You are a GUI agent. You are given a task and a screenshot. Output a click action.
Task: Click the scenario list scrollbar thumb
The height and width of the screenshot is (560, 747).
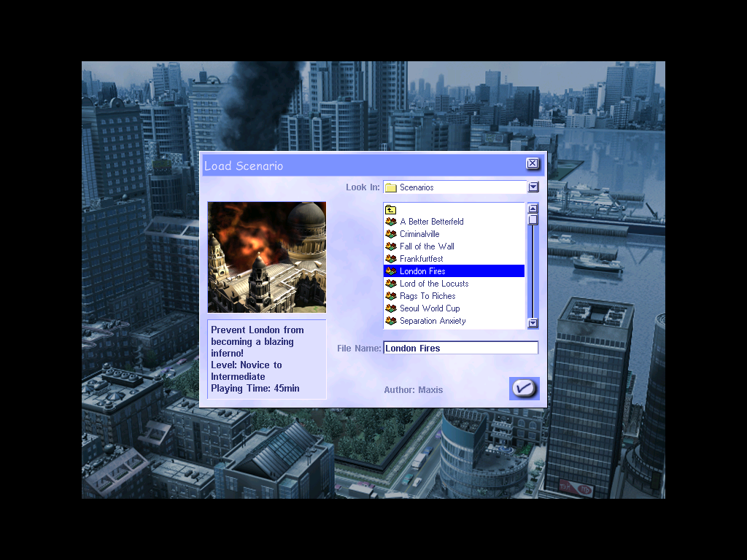click(x=533, y=219)
